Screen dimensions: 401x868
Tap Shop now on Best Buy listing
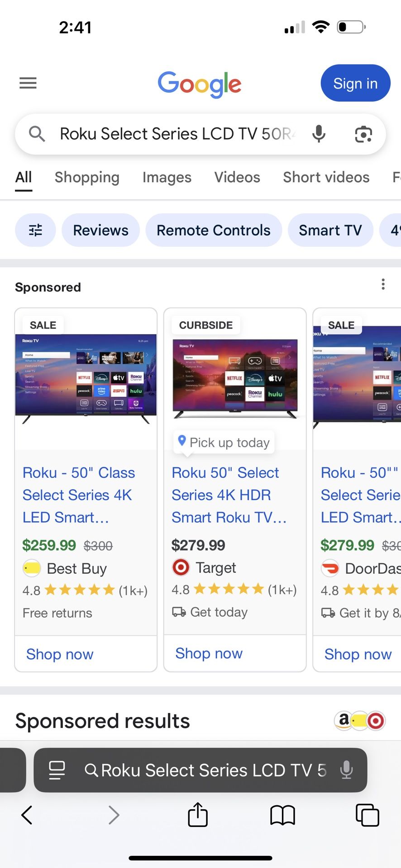point(60,654)
